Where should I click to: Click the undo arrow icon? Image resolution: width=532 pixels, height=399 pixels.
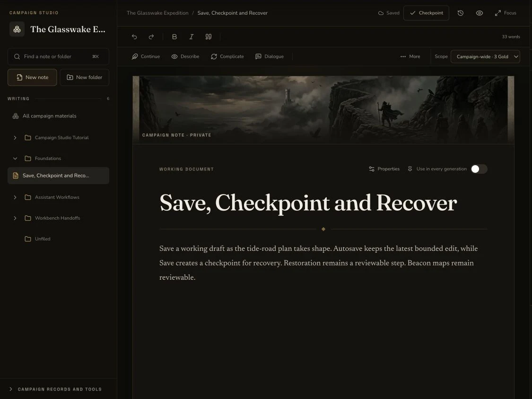pos(134,36)
